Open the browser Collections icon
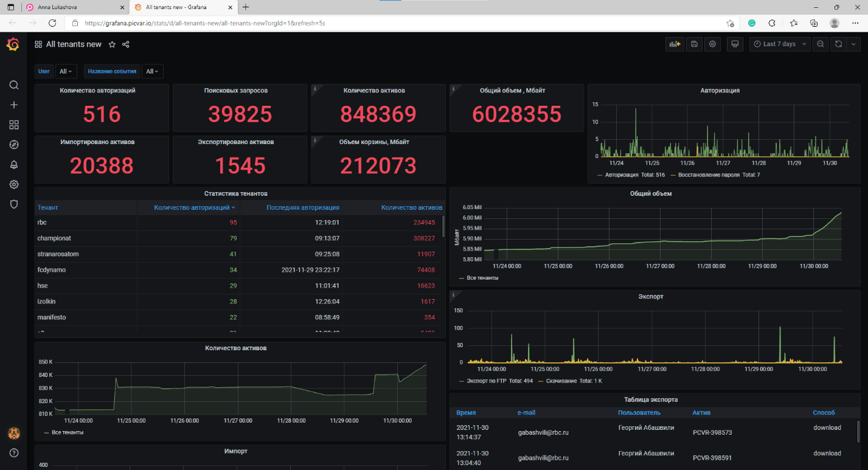868x470 pixels. click(x=814, y=23)
